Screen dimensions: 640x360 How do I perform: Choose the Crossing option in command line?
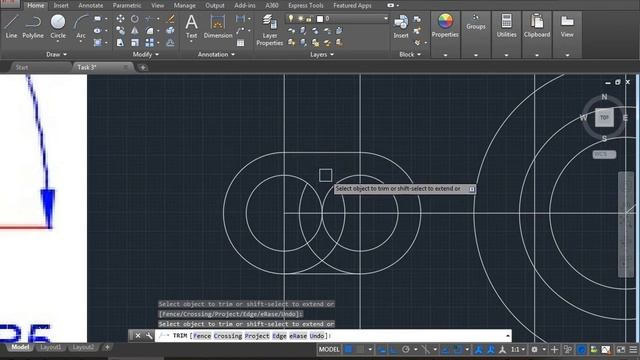pos(228,336)
